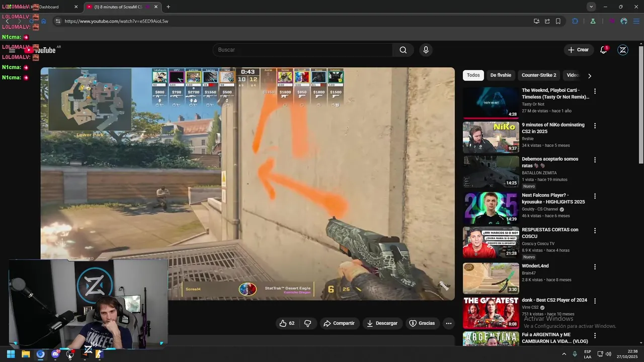Image resolution: width=644 pixels, height=362 pixels.
Task: Focus the Buscar search field
Action: (303, 50)
